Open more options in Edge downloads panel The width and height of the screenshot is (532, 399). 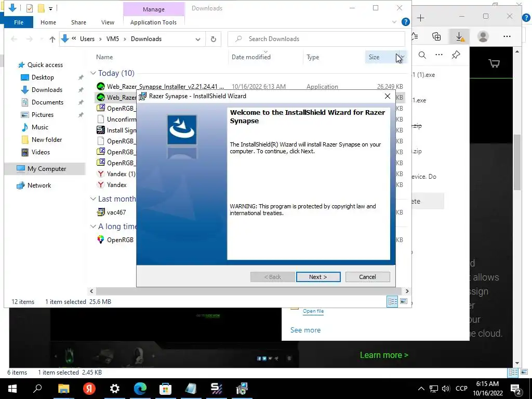(x=438, y=55)
